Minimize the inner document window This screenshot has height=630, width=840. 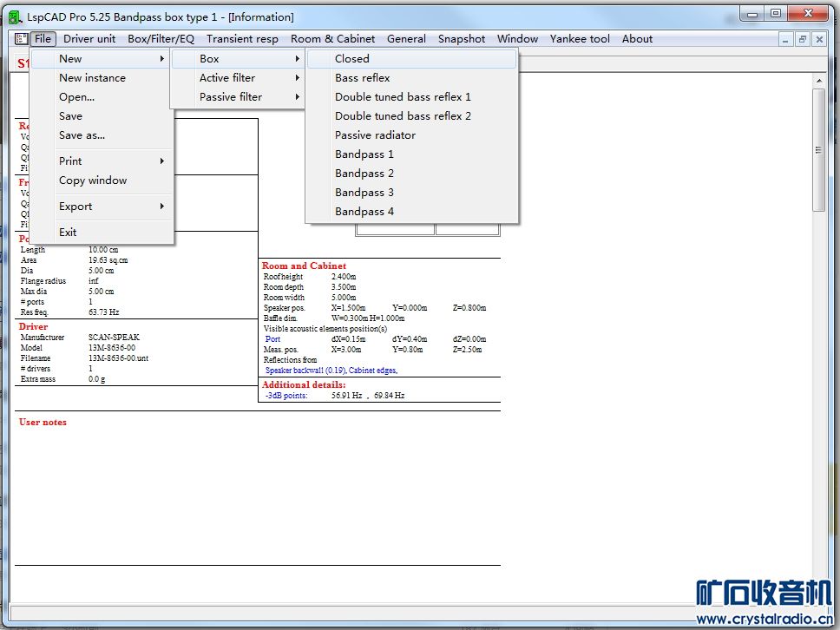785,39
